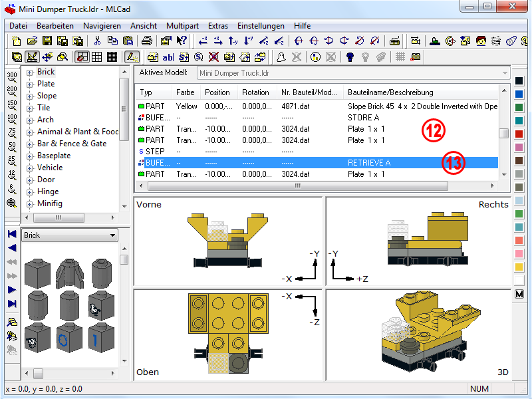This screenshot has width=532, height=399.
Task: Add a comment with the 'ab|' icon
Action: (168, 57)
